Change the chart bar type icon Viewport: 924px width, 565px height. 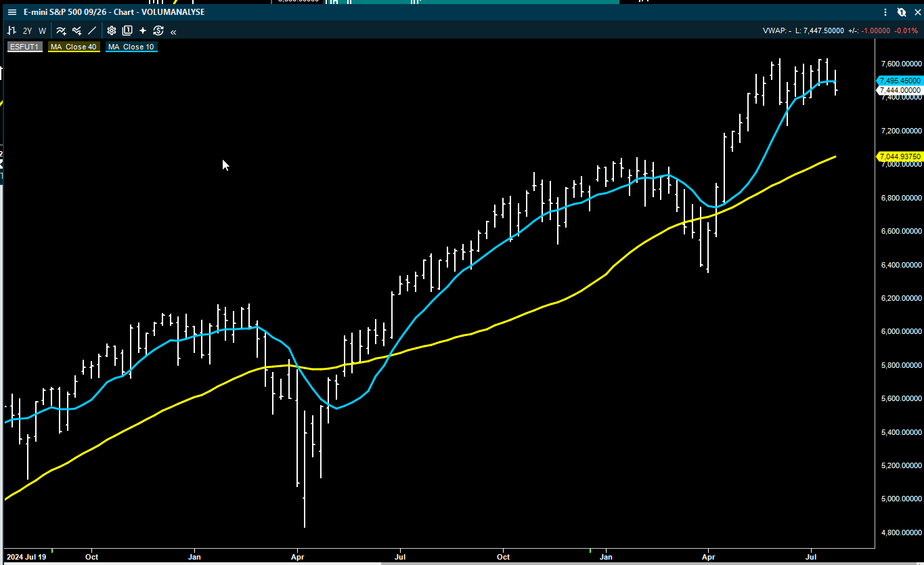click(12, 30)
